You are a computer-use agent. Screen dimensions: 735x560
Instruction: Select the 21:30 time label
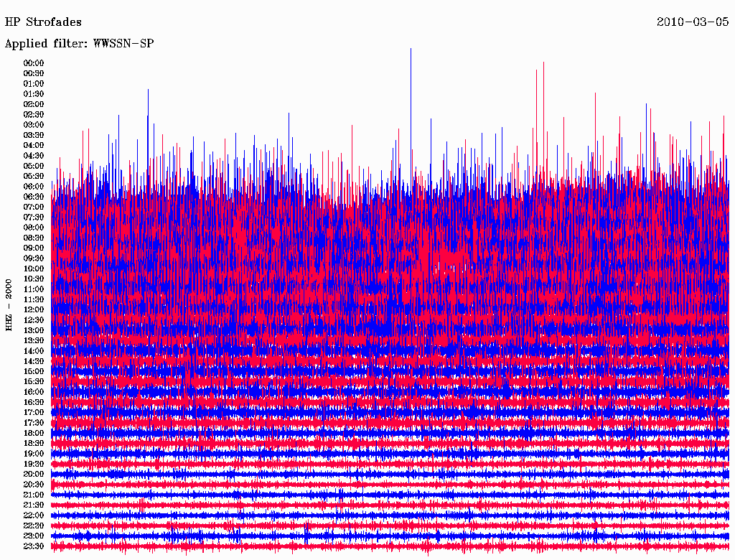(x=34, y=505)
